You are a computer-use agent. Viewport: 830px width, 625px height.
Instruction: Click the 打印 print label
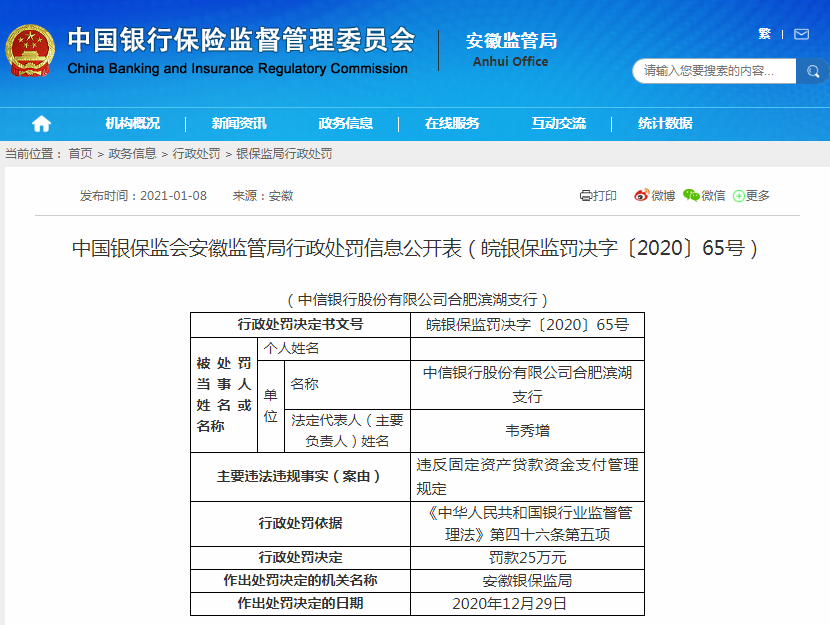pos(605,196)
